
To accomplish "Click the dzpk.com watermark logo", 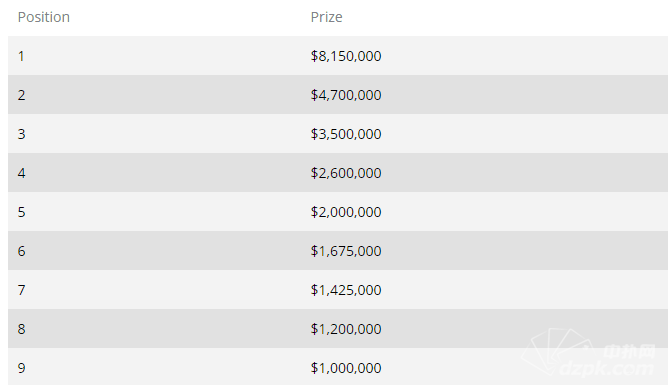I will [589, 353].
